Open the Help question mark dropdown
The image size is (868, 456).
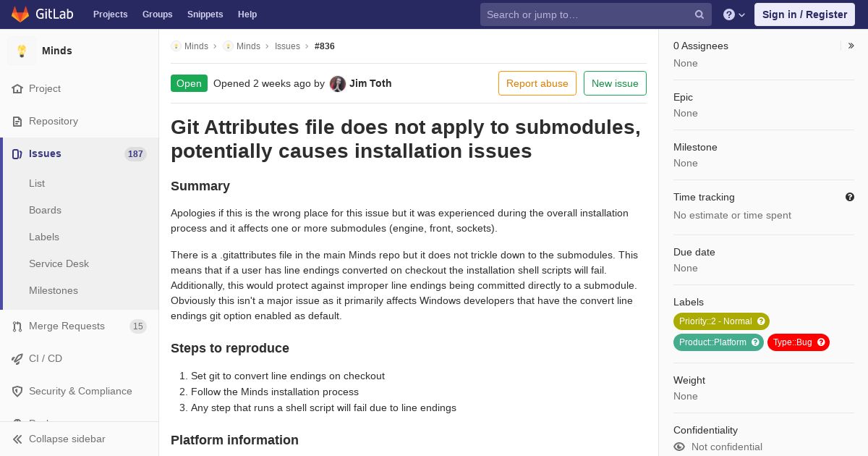click(734, 14)
